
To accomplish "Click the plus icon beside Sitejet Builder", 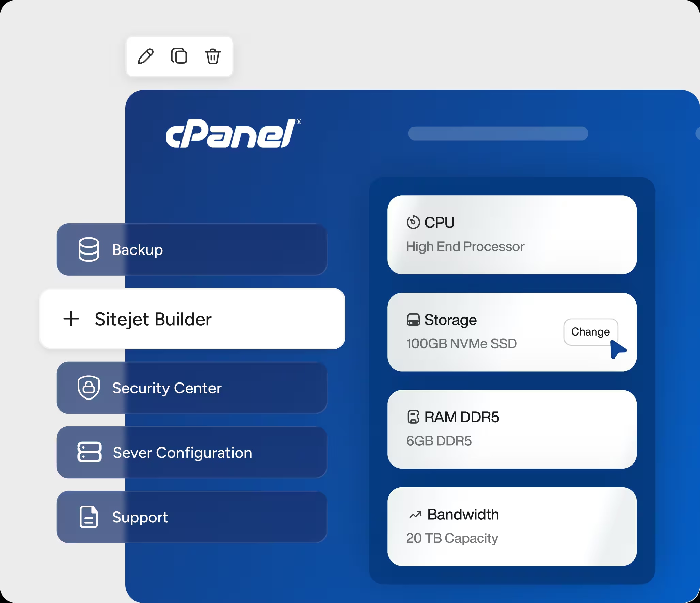I will 71,319.
